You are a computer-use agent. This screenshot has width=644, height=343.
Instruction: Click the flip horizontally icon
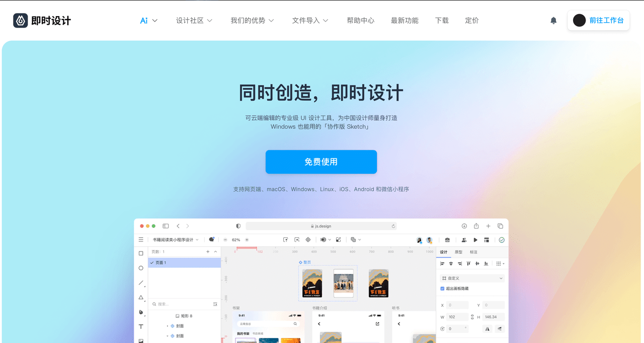point(487,328)
